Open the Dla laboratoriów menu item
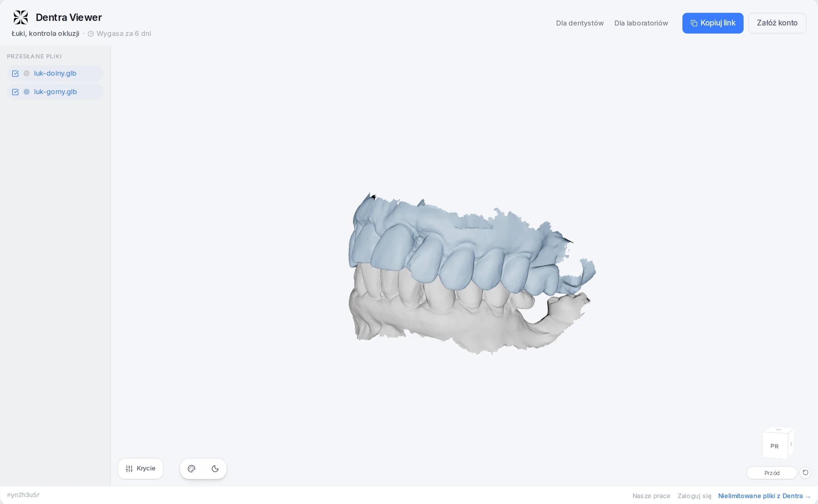Image resolution: width=818 pixels, height=504 pixels. click(641, 23)
